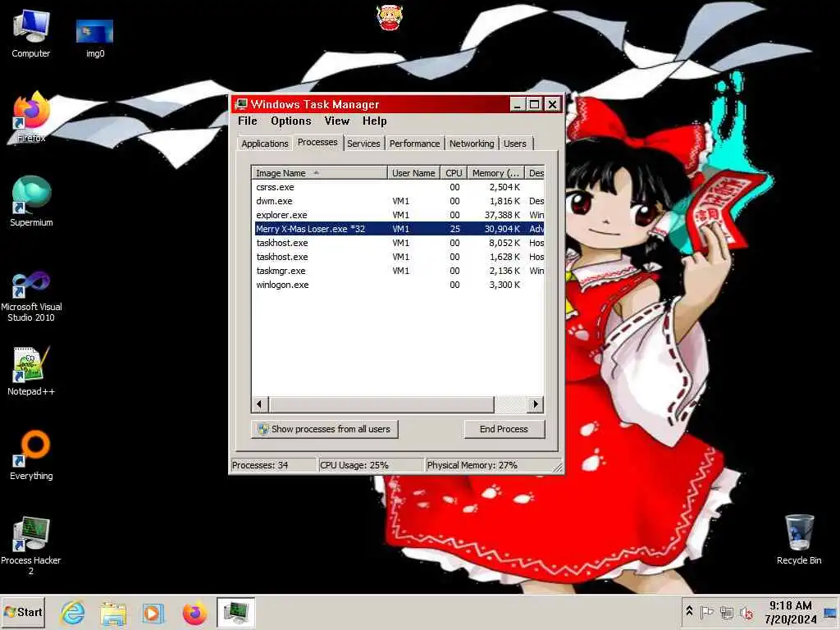Open the img0 image file icon
This screenshot has height=630, width=840.
95,38
